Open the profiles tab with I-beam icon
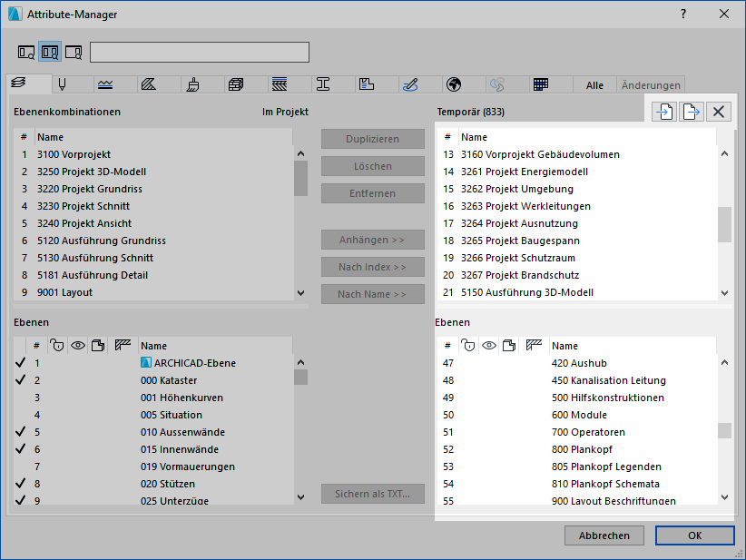The image size is (746, 560). (x=323, y=84)
